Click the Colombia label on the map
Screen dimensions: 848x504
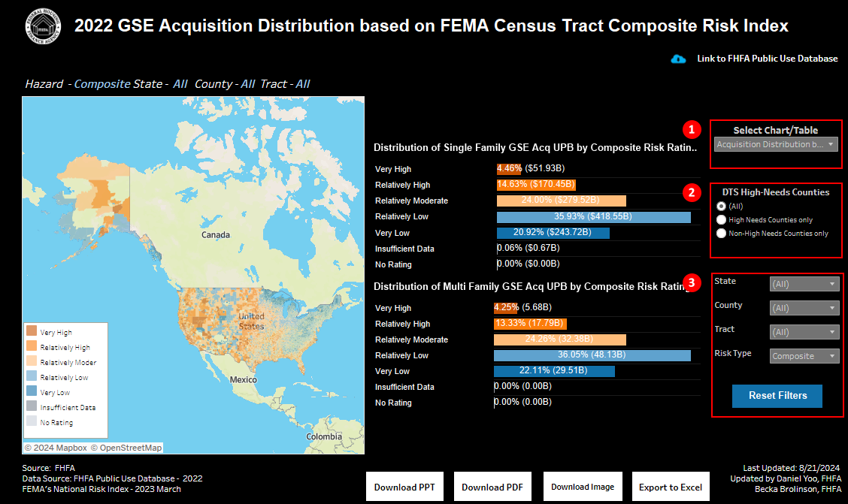click(x=324, y=436)
